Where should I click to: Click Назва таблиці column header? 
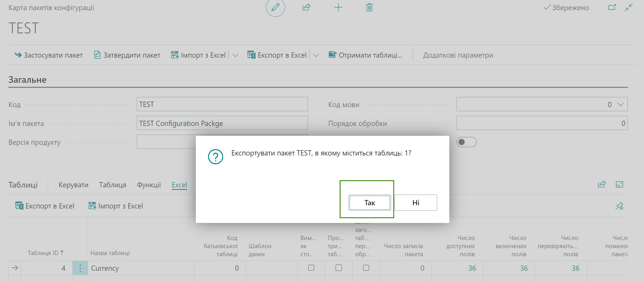110,253
